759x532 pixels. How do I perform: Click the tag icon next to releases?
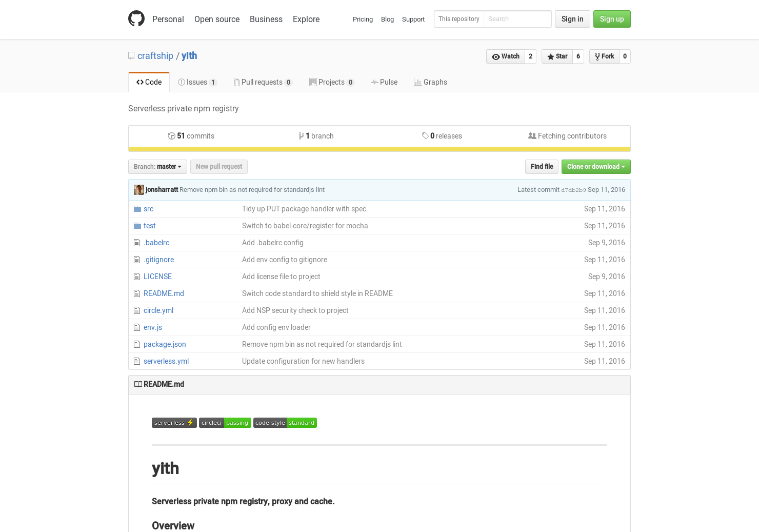(x=425, y=136)
